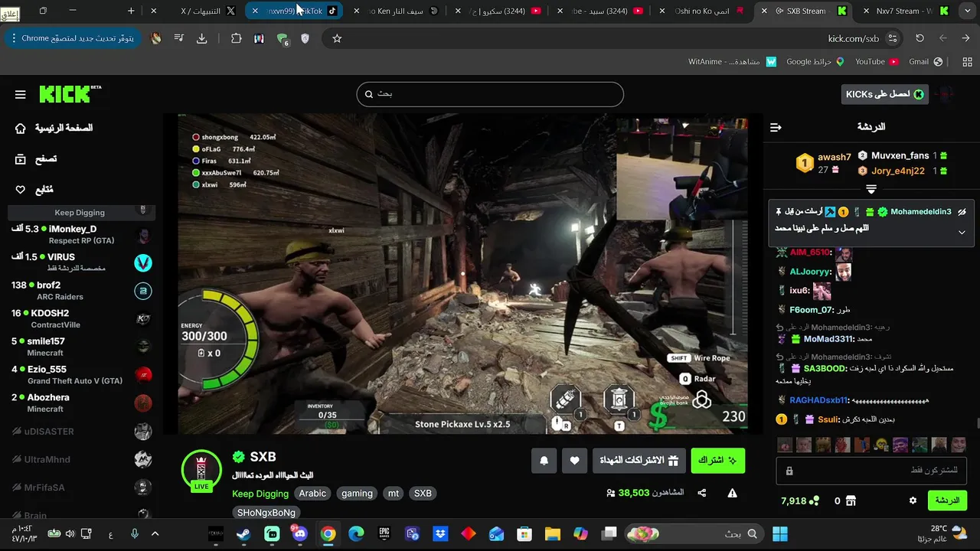Open iMonkey_D channel in sidebar
The width and height of the screenshot is (980, 551).
(81, 234)
